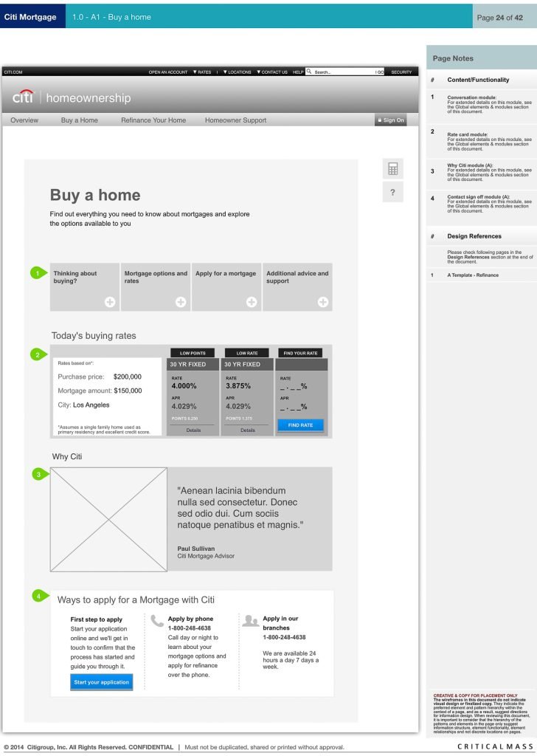Screen dimensions: 537x756
Task: Click plus icon on 'Mortgage options and rates'
Action: 181,302
